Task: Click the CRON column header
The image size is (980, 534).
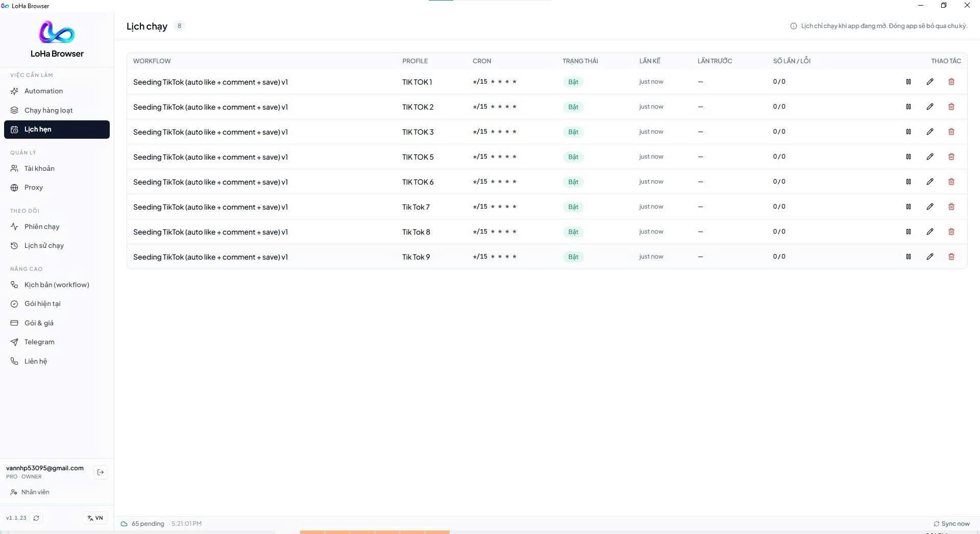Action: (x=482, y=61)
